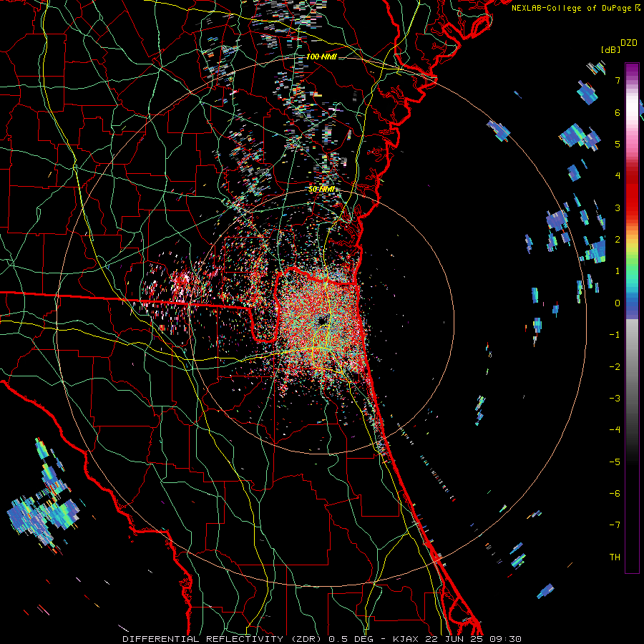Viewport: 644px width, 644px height.
Task: Click the 1 dB value on color scale
Action: tap(618, 271)
